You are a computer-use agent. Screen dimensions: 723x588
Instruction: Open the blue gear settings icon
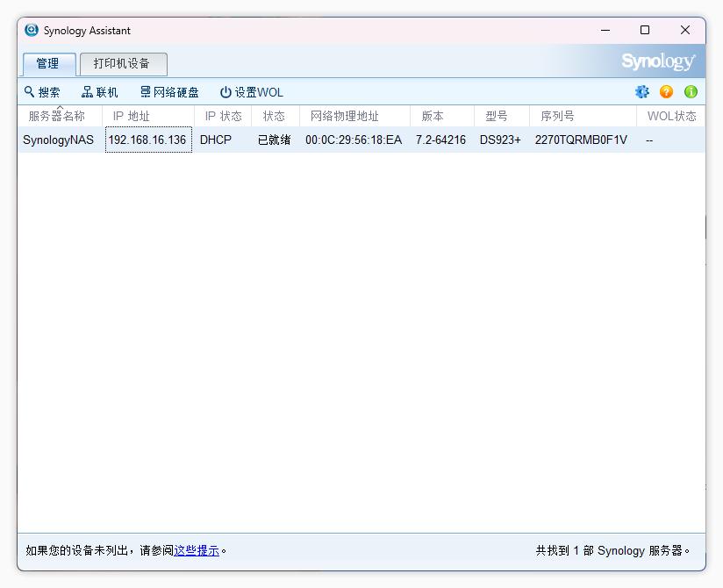642,92
